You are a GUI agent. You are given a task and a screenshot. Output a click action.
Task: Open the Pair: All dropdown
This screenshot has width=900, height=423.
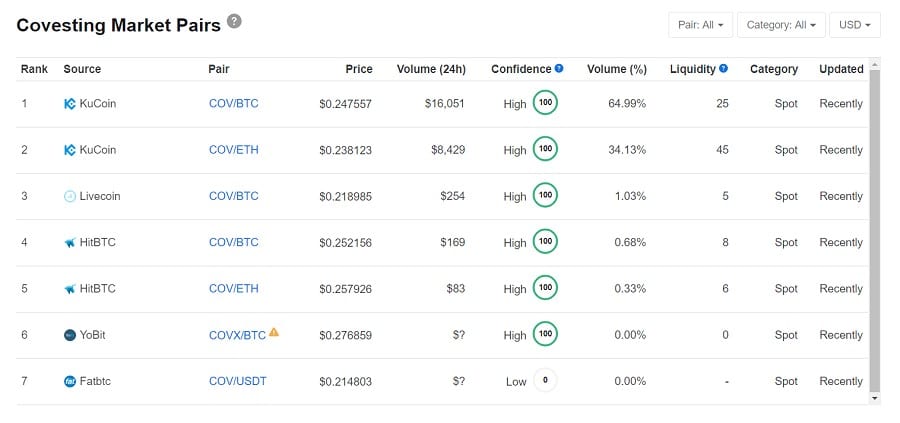coord(701,25)
